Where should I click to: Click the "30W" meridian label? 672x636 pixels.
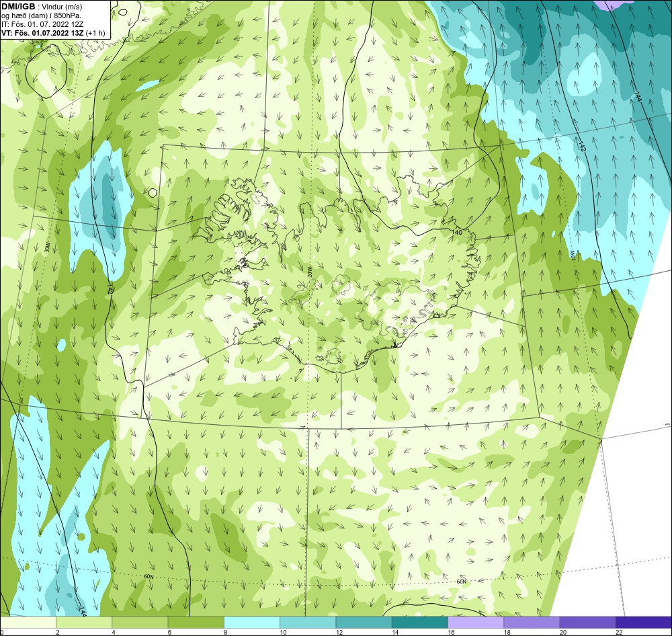47,247
